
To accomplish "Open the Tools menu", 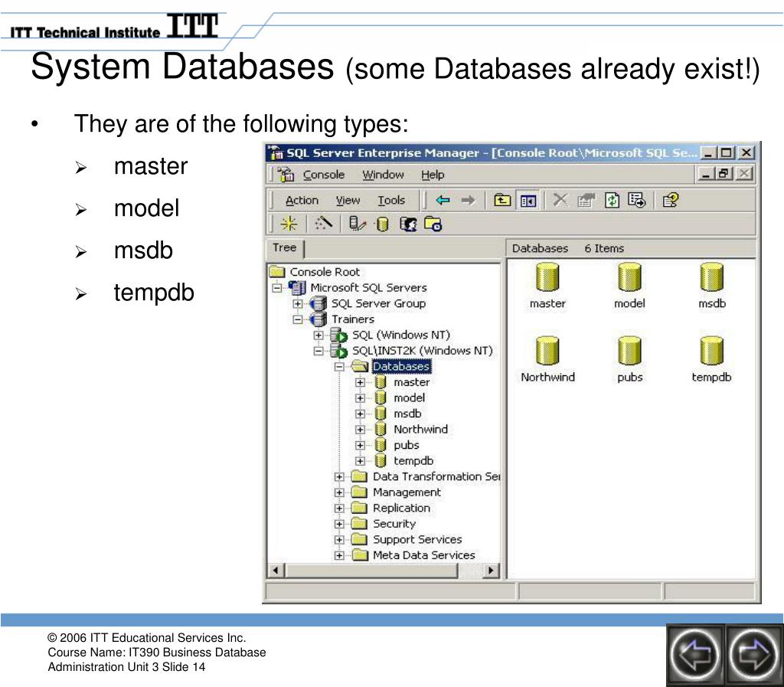I will [x=391, y=201].
